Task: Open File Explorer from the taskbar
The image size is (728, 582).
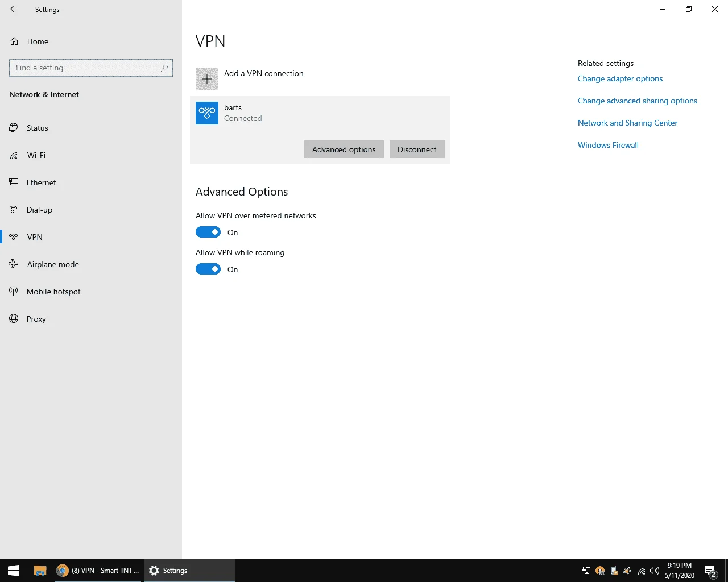Action: pos(40,571)
